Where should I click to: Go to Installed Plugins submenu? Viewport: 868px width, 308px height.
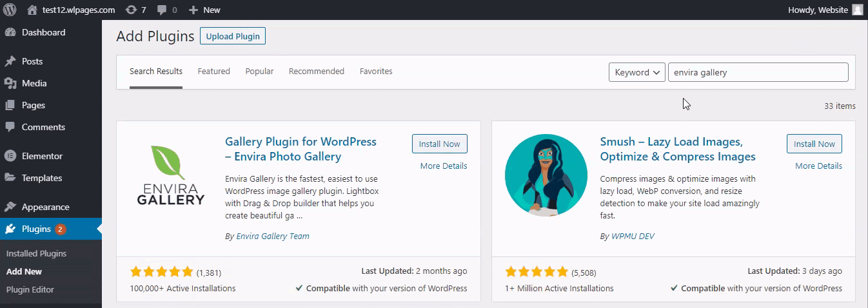pyautogui.click(x=36, y=253)
